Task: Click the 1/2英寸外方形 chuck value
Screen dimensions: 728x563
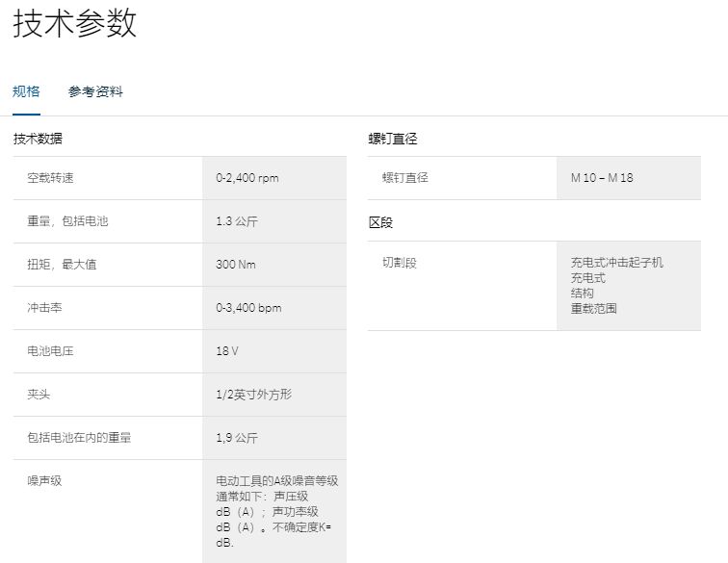Action: click(253, 395)
